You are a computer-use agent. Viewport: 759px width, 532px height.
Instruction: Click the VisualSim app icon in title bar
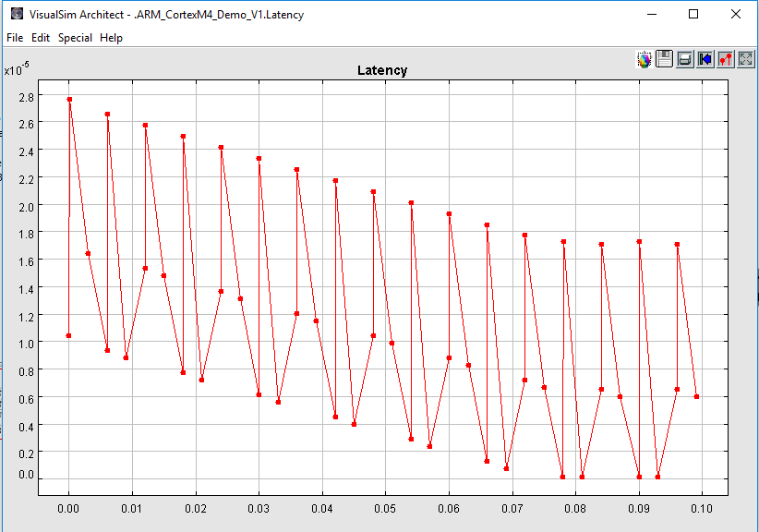16,15
